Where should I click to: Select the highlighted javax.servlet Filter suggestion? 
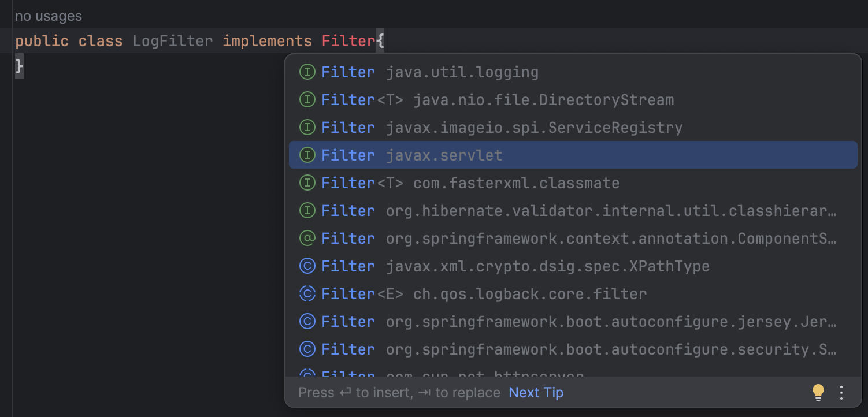point(573,155)
